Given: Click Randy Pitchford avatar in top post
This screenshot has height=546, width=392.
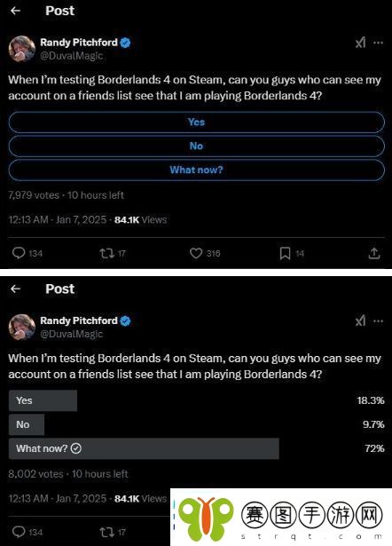Looking at the screenshot, I should 22,49.
